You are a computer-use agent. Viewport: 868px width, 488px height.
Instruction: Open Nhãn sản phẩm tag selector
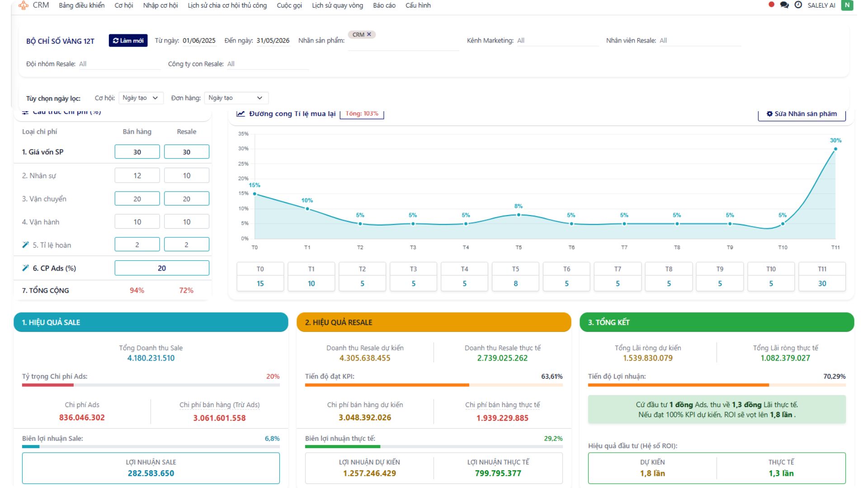pyautogui.click(x=403, y=41)
